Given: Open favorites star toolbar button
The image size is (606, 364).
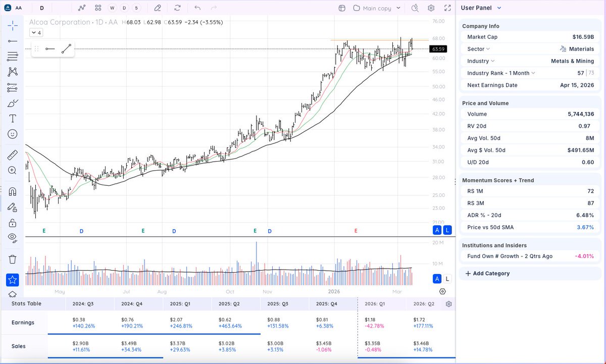Looking at the screenshot, I should click(x=13, y=280).
